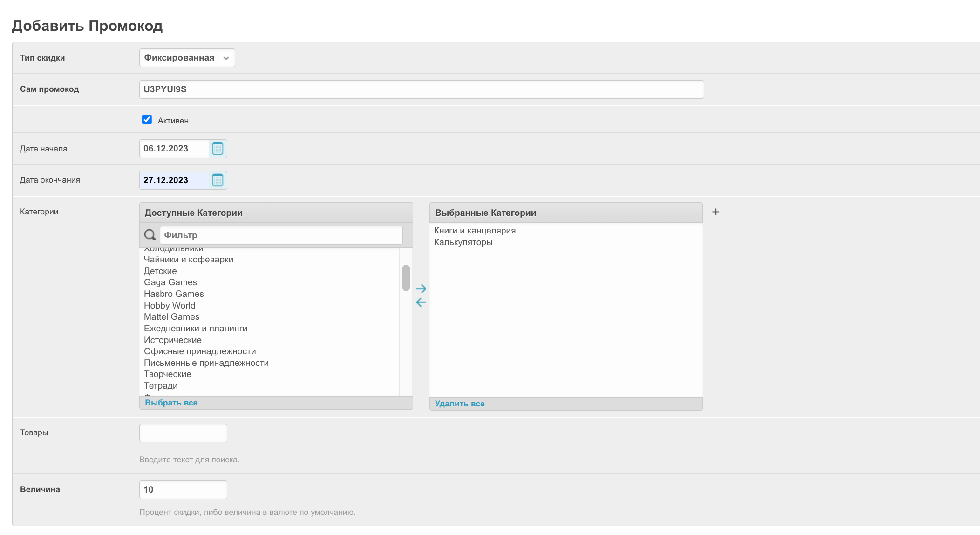Click Удалить все link
Image resolution: width=980 pixels, height=535 pixels.
coord(459,404)
